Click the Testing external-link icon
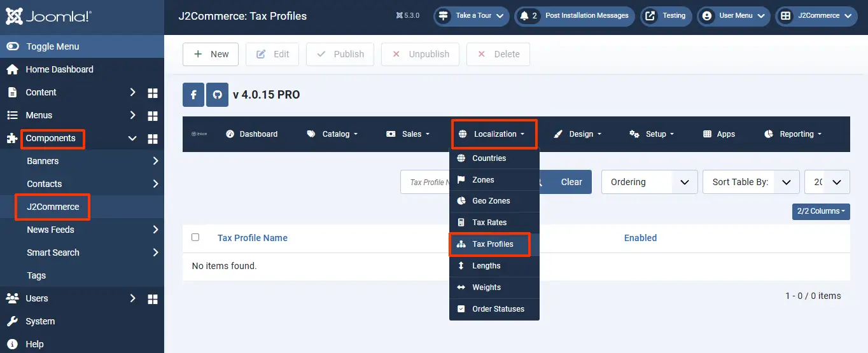Viewport: 868px width, 353px height. [650, 16]
